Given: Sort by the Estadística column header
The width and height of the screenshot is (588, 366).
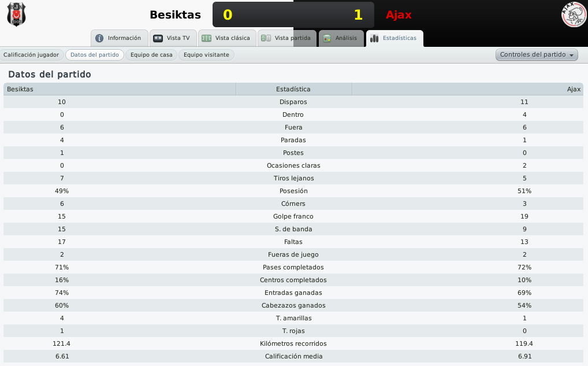Looking at the screenshot, I should tap(293, 89).
